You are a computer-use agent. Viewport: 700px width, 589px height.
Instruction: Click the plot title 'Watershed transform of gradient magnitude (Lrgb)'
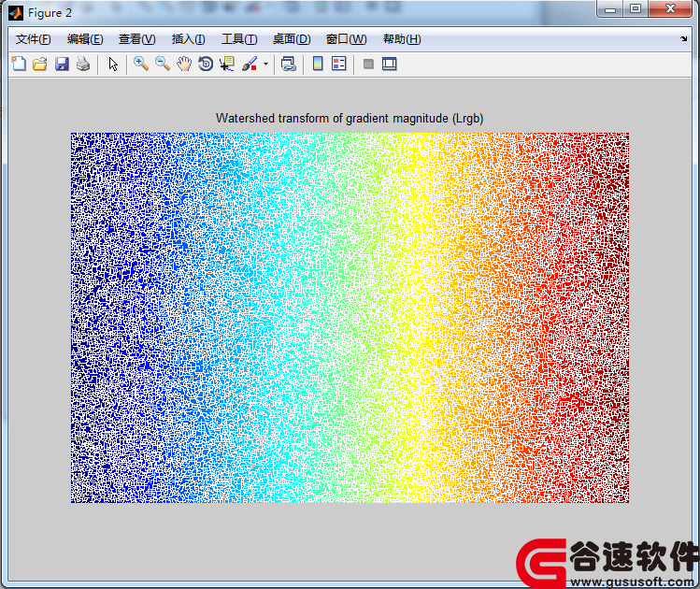point(350,119)
